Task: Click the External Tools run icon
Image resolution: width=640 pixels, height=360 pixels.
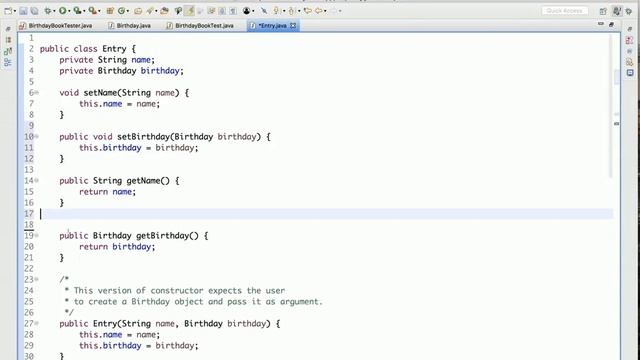Action: pyautogui.click(x=93, y=11)
